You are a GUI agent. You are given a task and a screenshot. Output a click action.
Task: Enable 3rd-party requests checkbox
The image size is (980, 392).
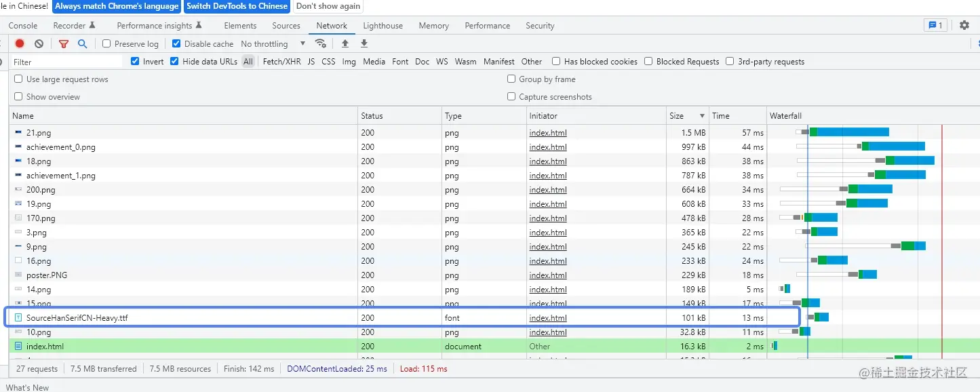(730, 61)
